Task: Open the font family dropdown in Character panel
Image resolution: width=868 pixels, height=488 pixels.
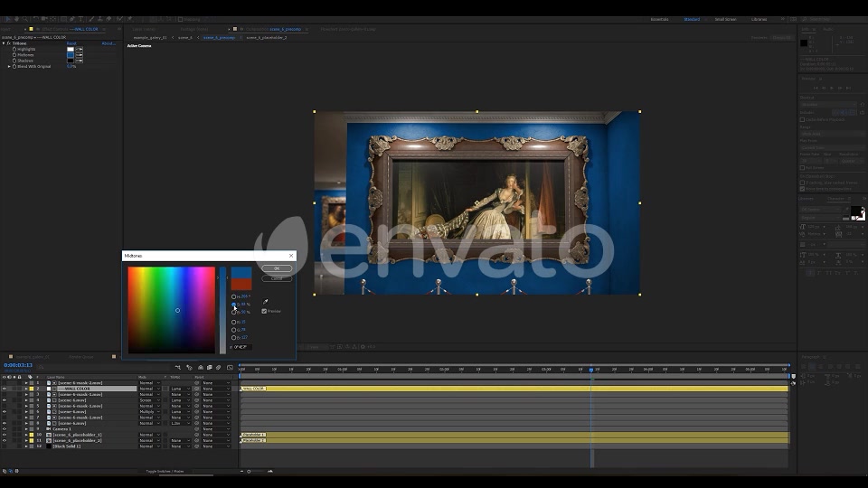Action: click(822, 210)
